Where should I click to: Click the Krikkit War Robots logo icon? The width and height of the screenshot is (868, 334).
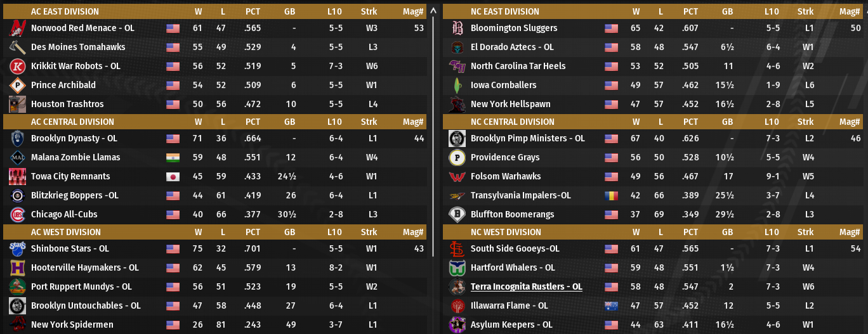coord(17,66)
